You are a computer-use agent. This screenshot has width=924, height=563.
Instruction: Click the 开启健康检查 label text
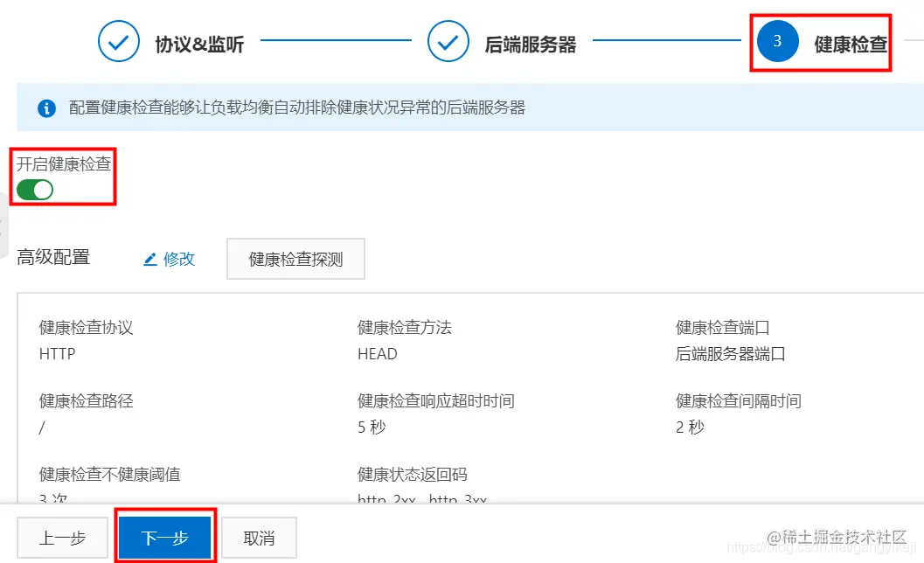click(64, 163)
